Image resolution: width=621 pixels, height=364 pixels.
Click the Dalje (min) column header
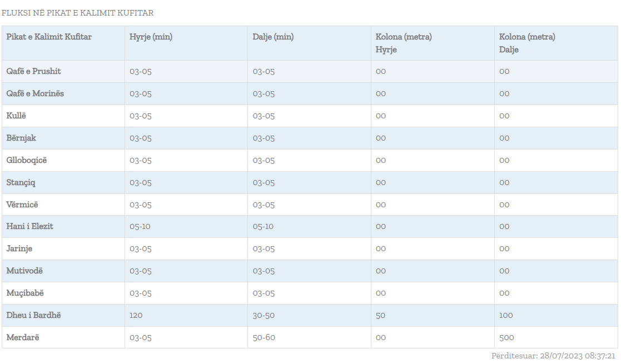273,37
